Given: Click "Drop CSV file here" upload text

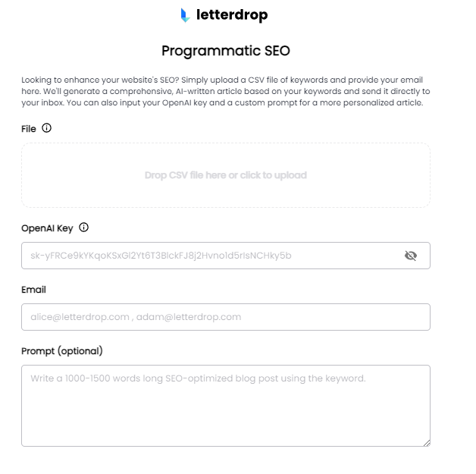Looking at the screenshot, I should pyautogui.click(x=226, y=175).
